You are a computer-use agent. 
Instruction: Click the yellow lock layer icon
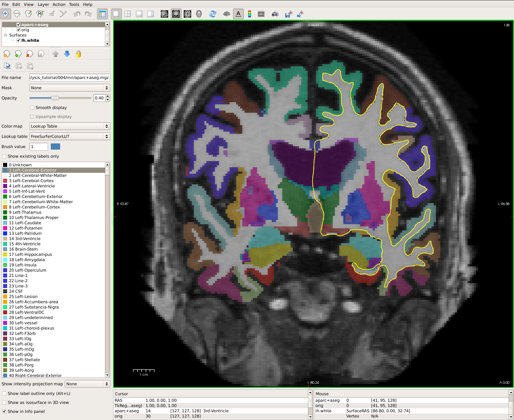78,54
